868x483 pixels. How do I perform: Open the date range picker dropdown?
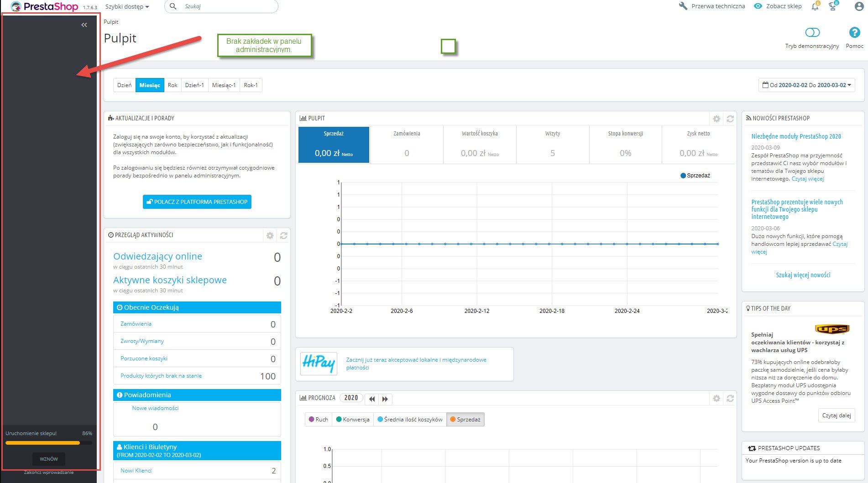[x=806, y=85]
